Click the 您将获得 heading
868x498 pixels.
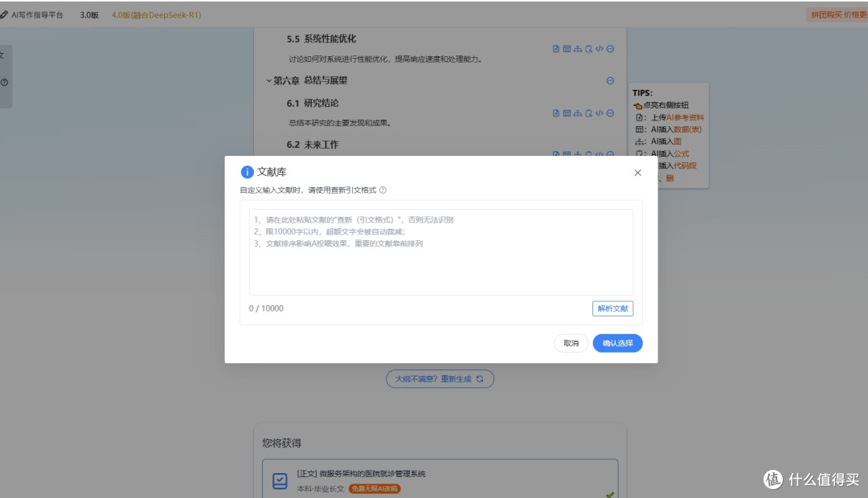282,443
